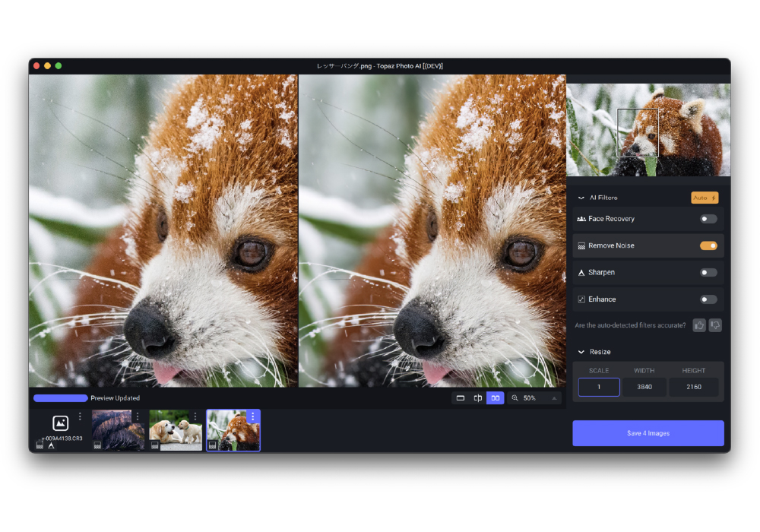Click the Width input field
This screenshot has height=532, width=760.
tap(644, 387)
